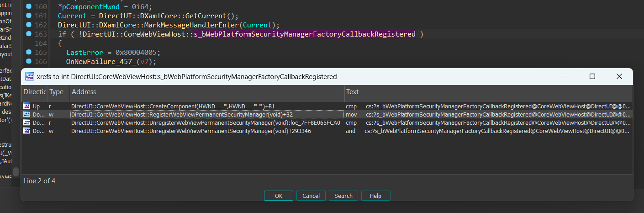Image resolution: width=644 pixels, height=213 pixels.
Task: Toggle breakpoint dot on line 161
Action: click(29, 16)
